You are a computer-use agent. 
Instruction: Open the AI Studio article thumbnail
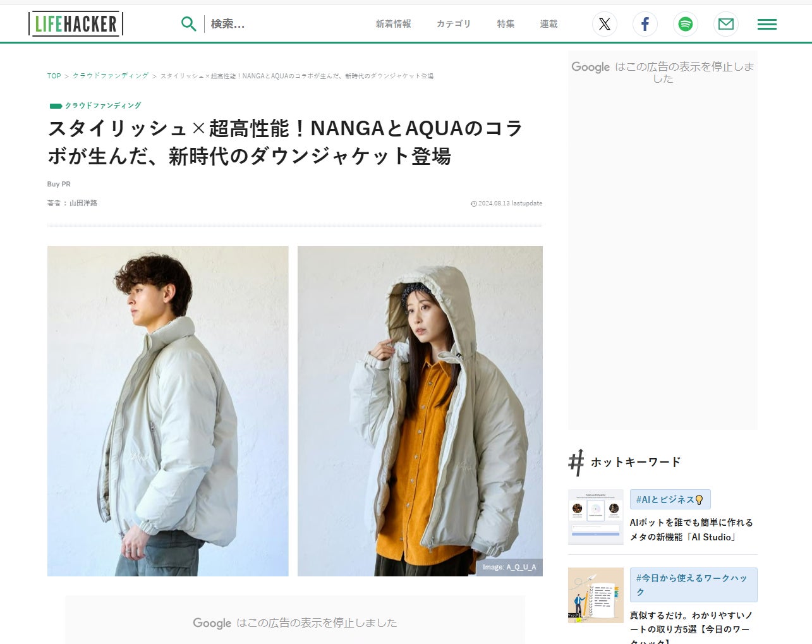[596, 517]
